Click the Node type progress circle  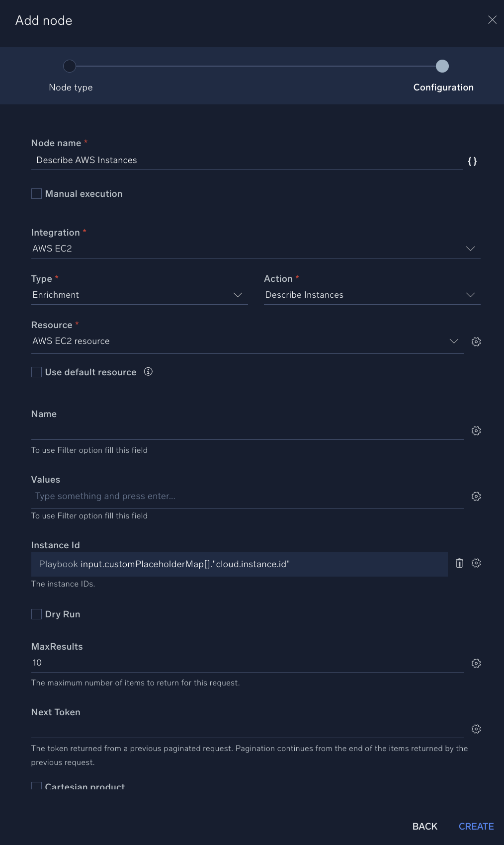(70, 66)
